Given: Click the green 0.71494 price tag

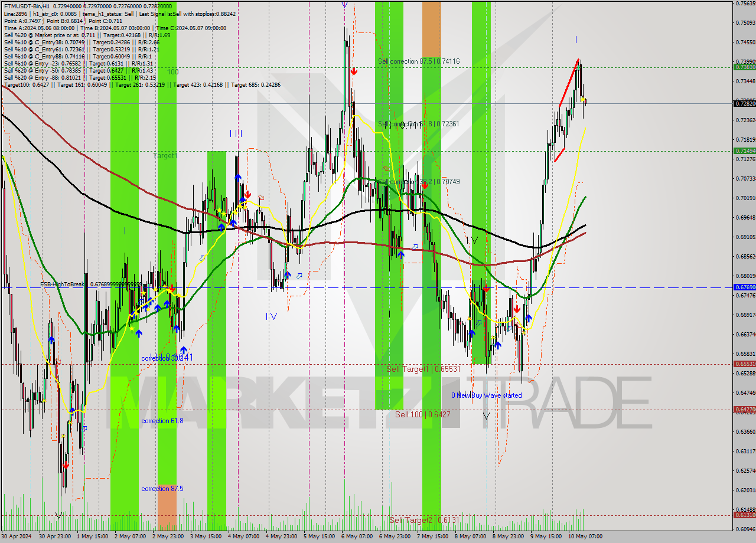Looking at the screenshot, I should tap(744, 151).
